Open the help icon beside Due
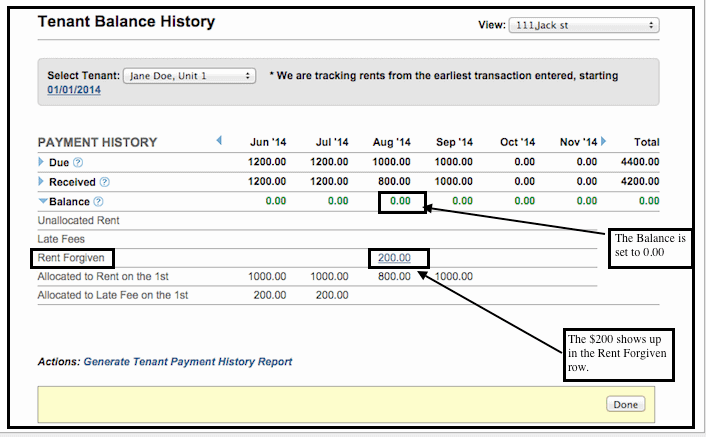 (77, 162)
